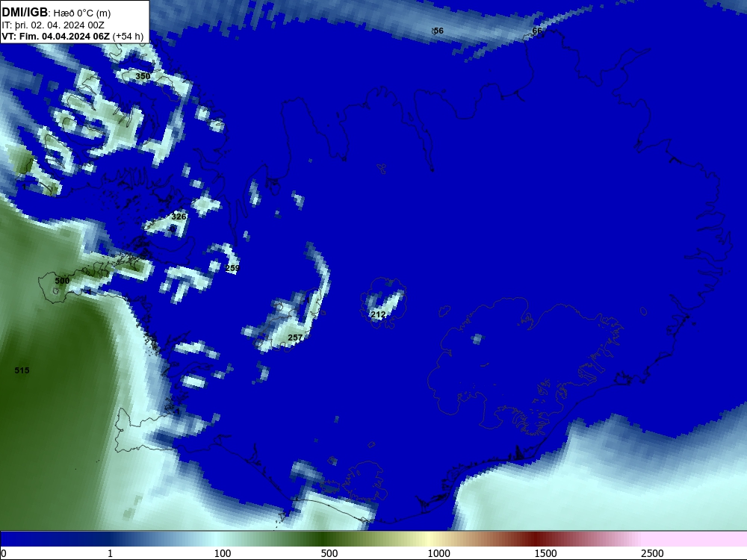Image resolution: width=747 pixels, height=560 pixels.
Task: Click the 66 value label near the north coast
Action: click(537, 31)
